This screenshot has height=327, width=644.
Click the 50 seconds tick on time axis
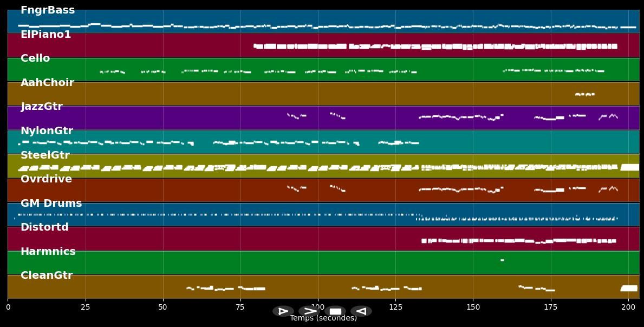(x=163, y=307)
